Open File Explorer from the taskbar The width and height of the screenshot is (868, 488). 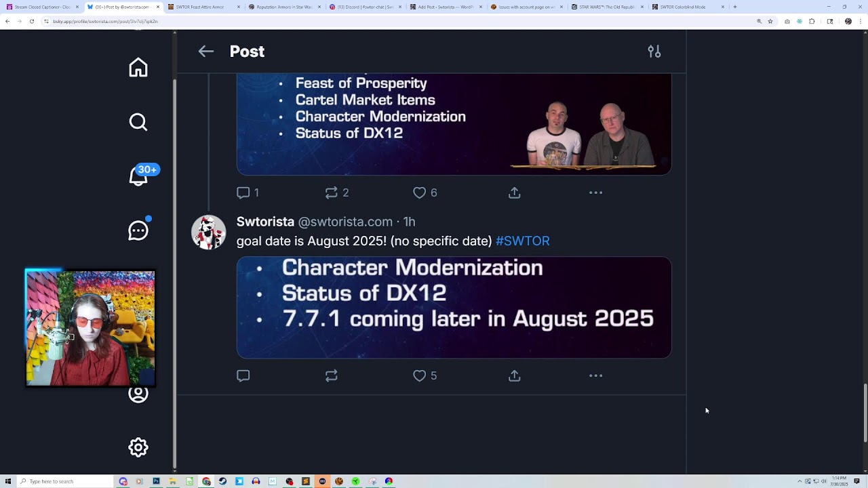173,481
